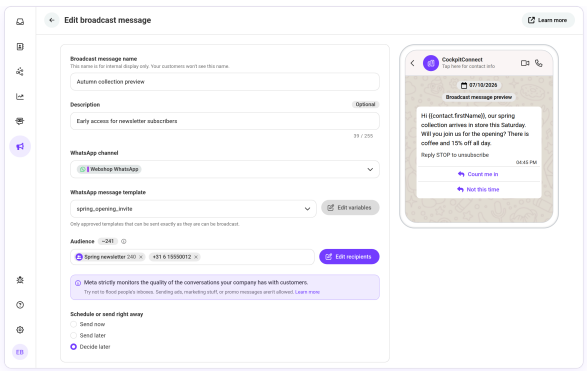Viewport: 587px width, 371px height.
Task: Click the Audience recipients field
Action: click(192, 257)
